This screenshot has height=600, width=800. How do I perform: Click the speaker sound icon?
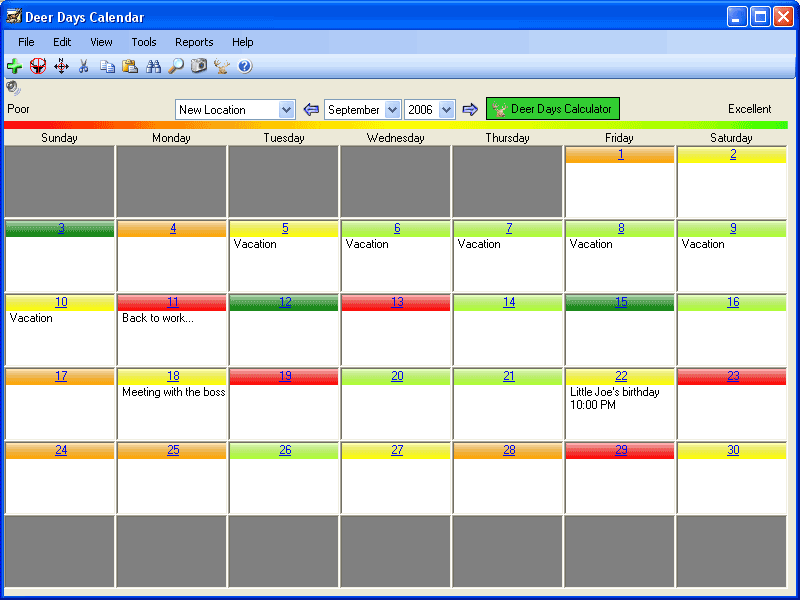pos(13,88)
